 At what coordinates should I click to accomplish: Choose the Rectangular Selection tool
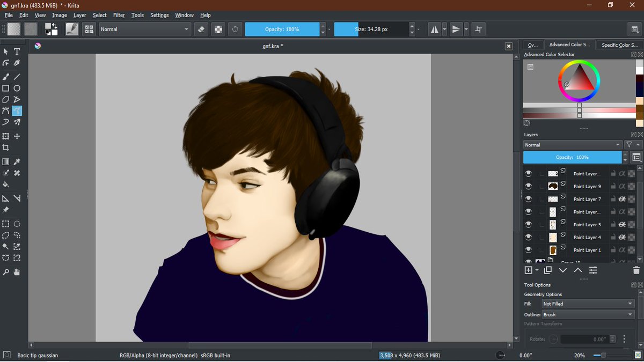pyautogui.click(x=6, y=224)
